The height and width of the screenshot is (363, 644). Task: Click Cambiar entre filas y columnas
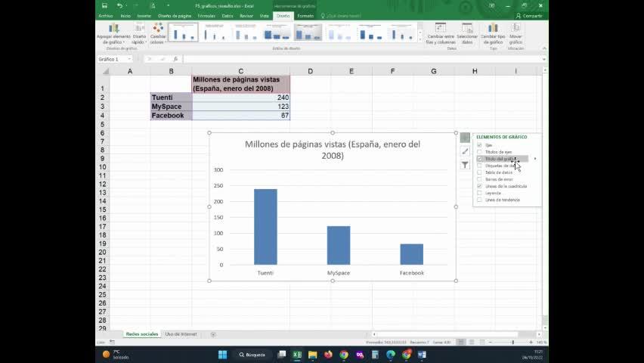pyautogui.click(x=441, y=33)
